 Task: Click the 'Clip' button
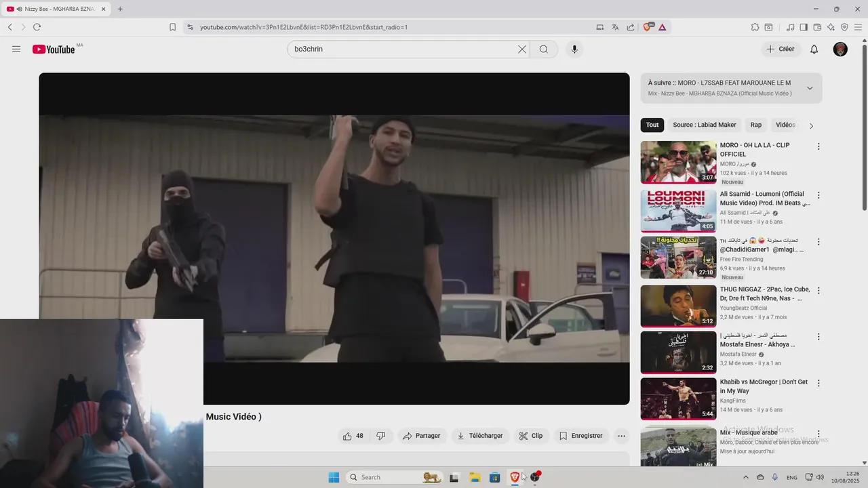pos(531,436)
